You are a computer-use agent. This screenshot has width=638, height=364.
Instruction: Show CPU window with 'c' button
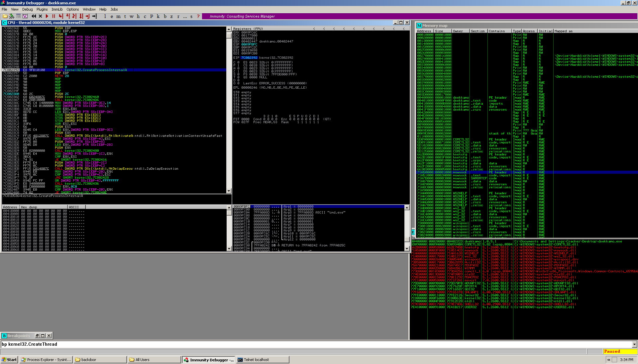click(145, 16)
